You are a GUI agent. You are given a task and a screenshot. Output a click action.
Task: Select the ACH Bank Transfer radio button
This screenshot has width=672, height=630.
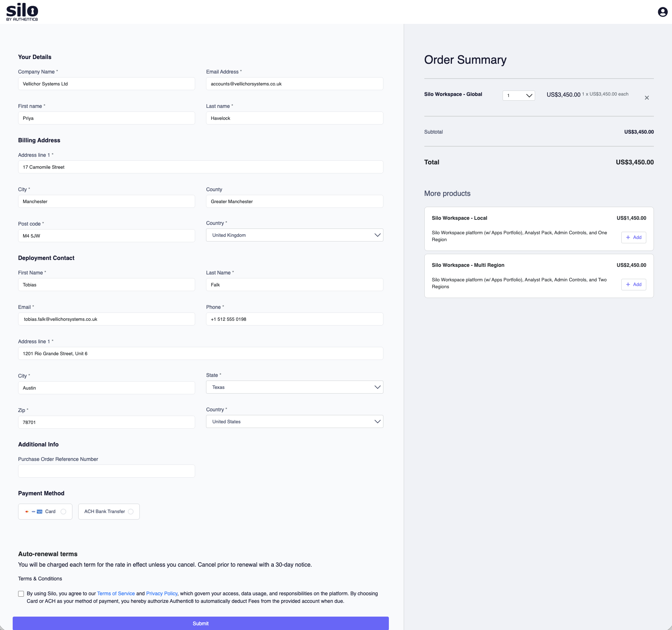tap(131, 512)
